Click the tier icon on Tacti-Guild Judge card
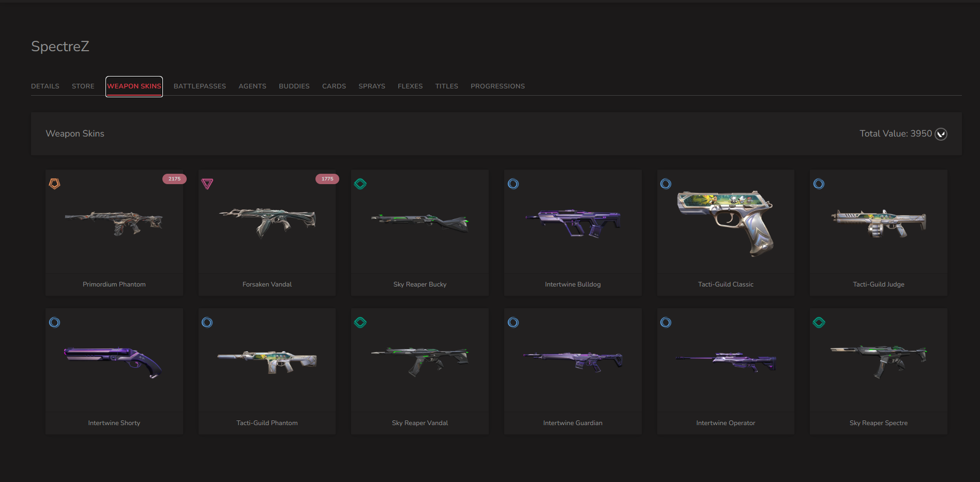Image resolution: width=980 pixels, height=482 pixels. pyautogui.click(x=819, y=184)
